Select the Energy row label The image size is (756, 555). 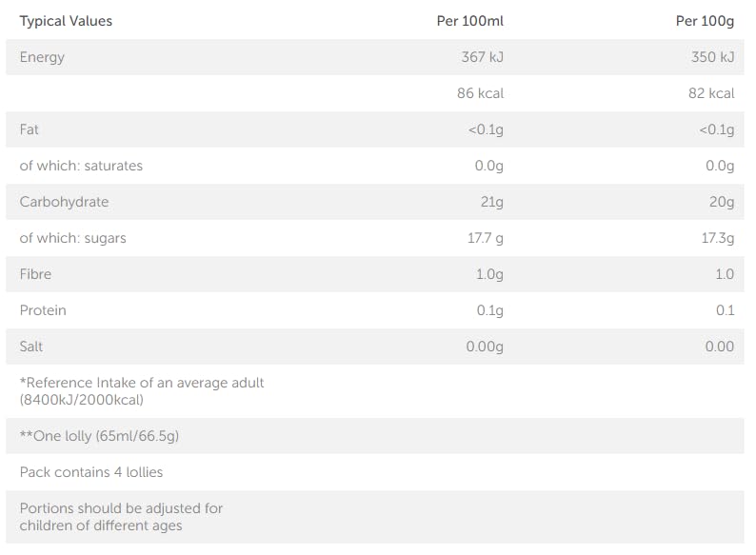pos(42,57)
